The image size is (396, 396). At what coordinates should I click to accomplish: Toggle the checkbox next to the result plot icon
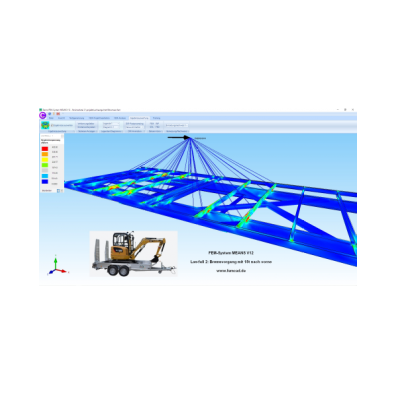52,125
